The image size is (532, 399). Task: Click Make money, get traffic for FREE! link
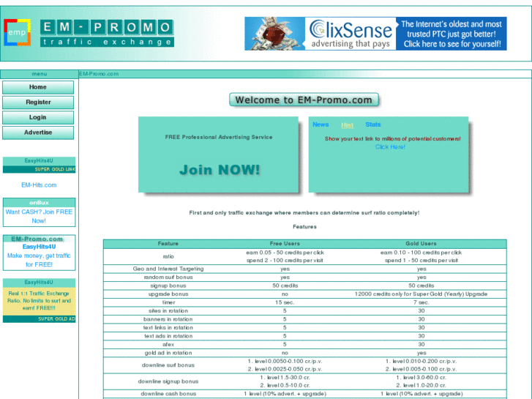39,260
